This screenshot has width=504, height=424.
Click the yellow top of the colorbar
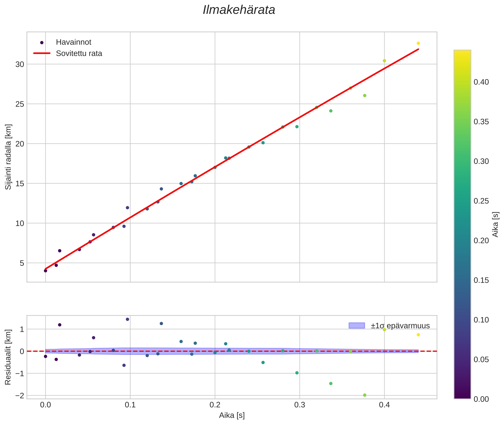[462, 53]
